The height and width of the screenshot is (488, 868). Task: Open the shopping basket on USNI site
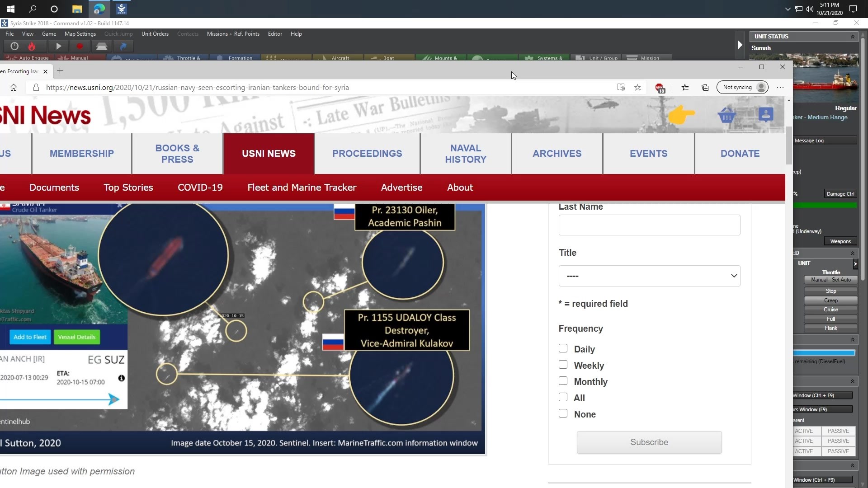pos(726,115)
